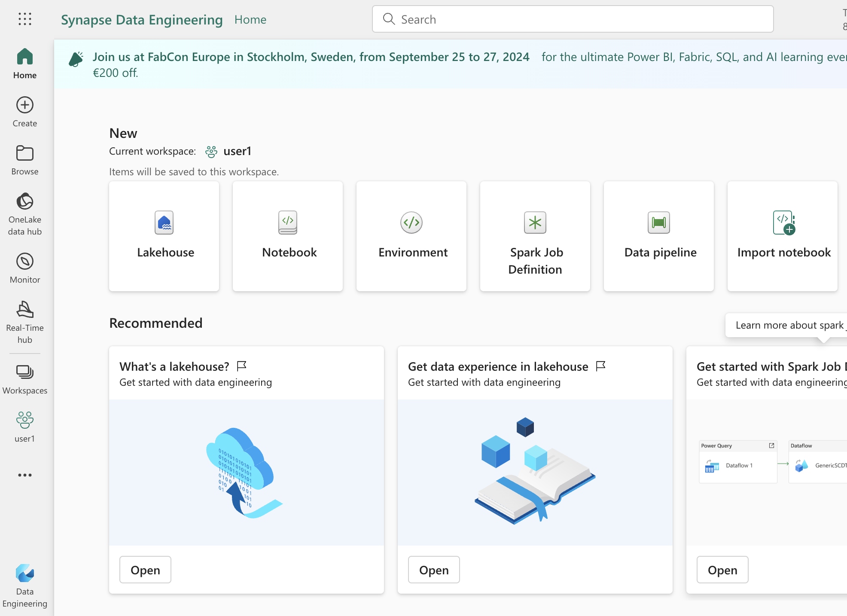This screenshot has width=847, height=616.
Task: Toggle flag on What's a lakehouse card
Action: (x=242, y=366)
